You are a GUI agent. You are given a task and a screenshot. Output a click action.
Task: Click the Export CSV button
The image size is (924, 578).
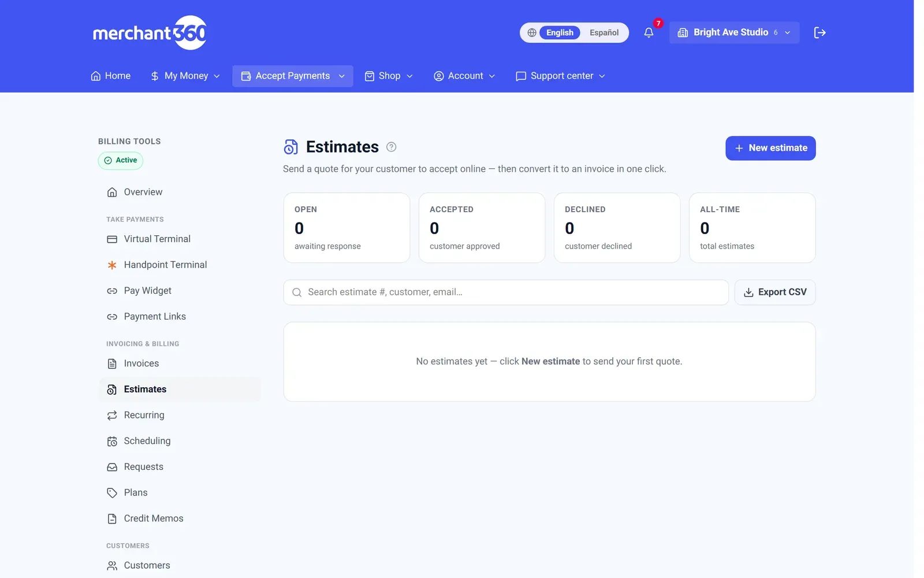coord(775,292)
